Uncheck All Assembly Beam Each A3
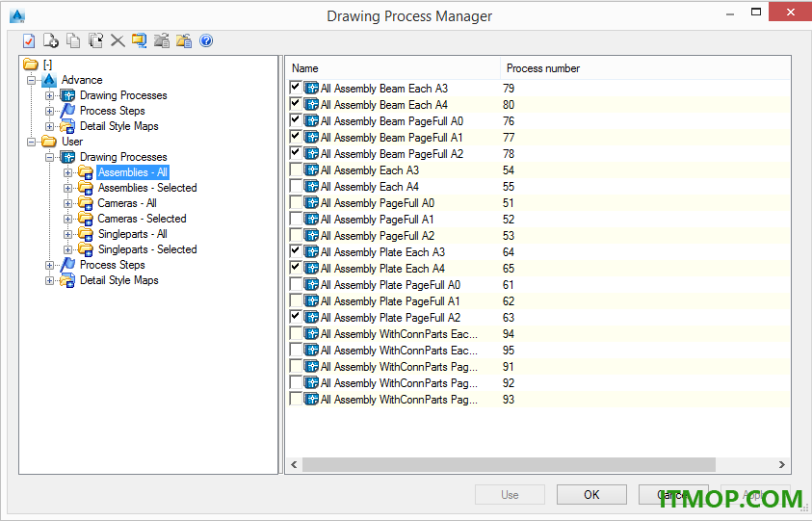812x521 pixels. [x=296, y=88]
